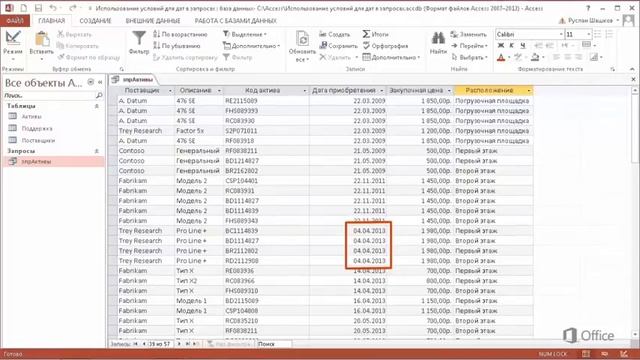This screenshot has height=360, width=640.
Task: Click the record navigator Поиск box
Action: click(x=274, y=344)
